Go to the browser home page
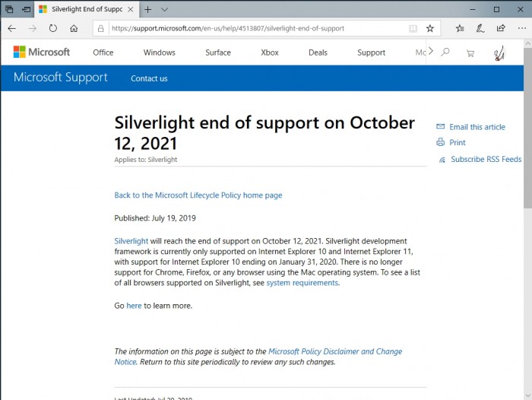 pyautogui.click(x=74, y=28)
